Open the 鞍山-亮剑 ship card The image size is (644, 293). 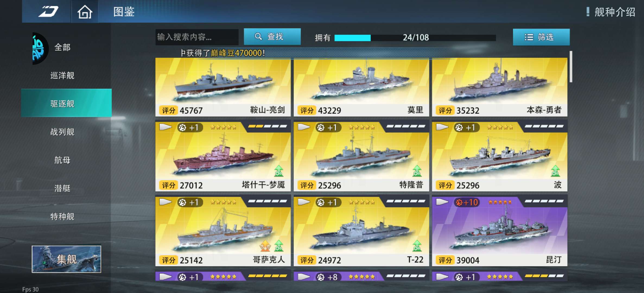pos(223,87)
